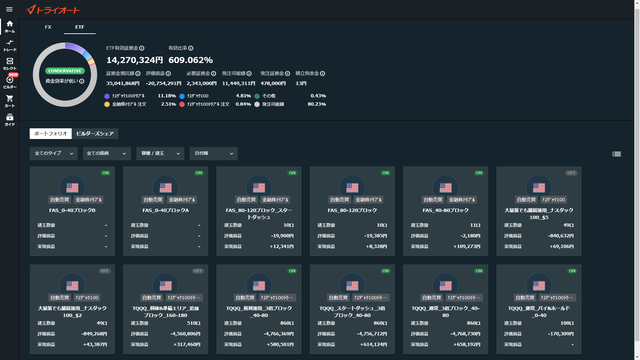Click the blue legend dot 4.83%
Viewport: 640px width, 360px height.
pyautogui.click(x=182, y=96)
